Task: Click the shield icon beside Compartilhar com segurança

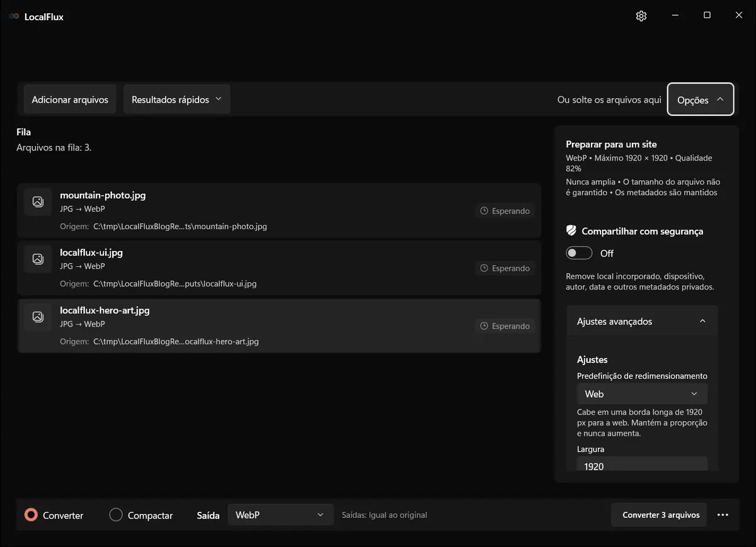Action: [x=571, y=231]
